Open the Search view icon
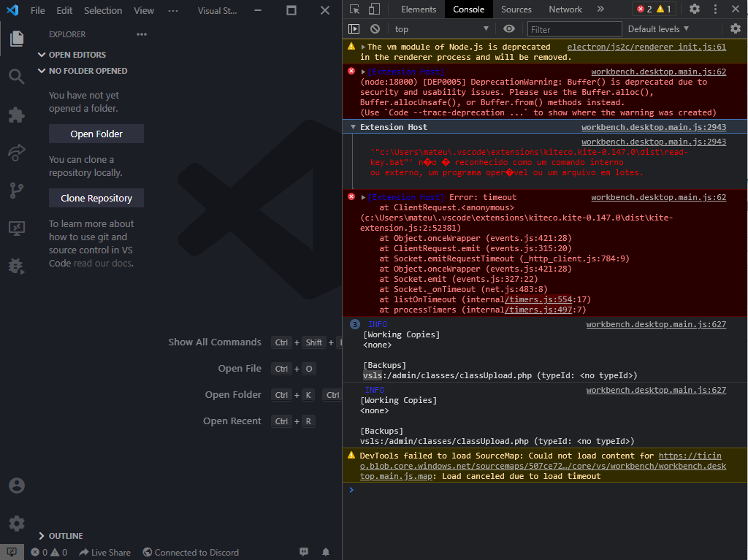 coord(16,75)
